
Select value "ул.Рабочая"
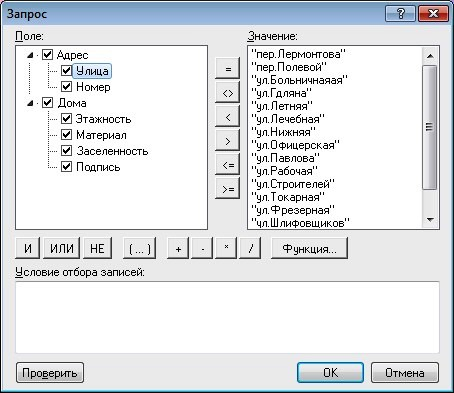click(x=284, y=171)
